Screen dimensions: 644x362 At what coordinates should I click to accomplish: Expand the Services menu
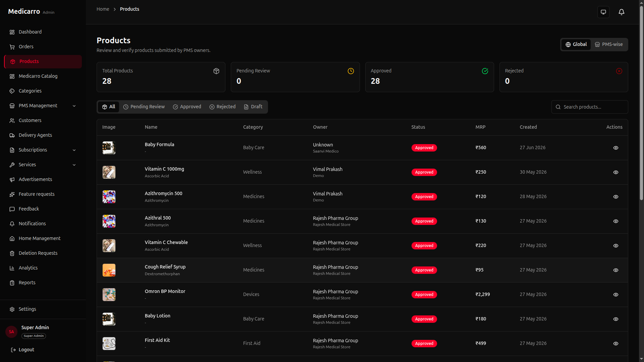click(x=43, y=165)
